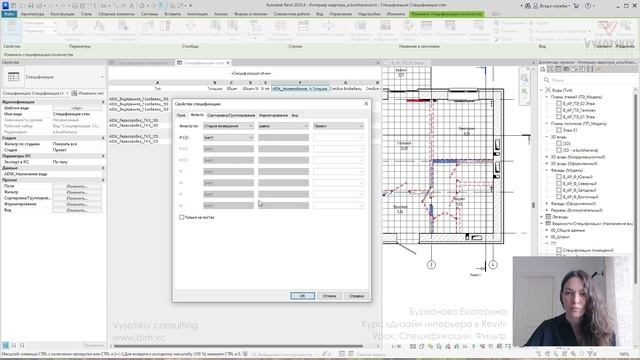Expand 3D виды (Координационный) tree node

tap(547, 157)
